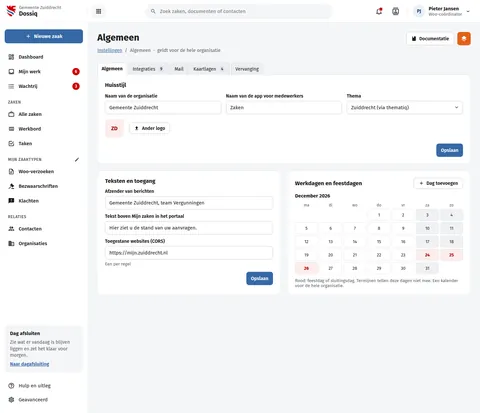Viewport: 480px width, 413px height.
Task: Click the pencil icon beside Mijn zaaktypen
Action: [77, 160]
